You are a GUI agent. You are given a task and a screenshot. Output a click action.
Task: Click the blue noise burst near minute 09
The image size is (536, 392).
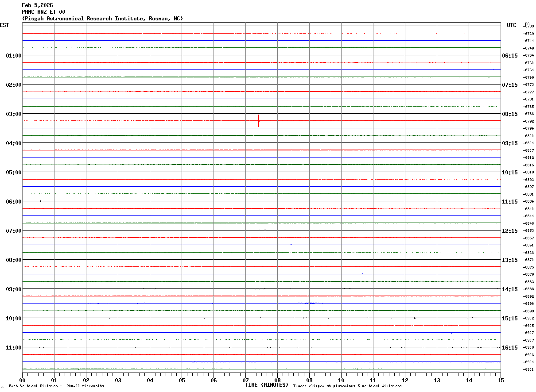click(310, 303)
